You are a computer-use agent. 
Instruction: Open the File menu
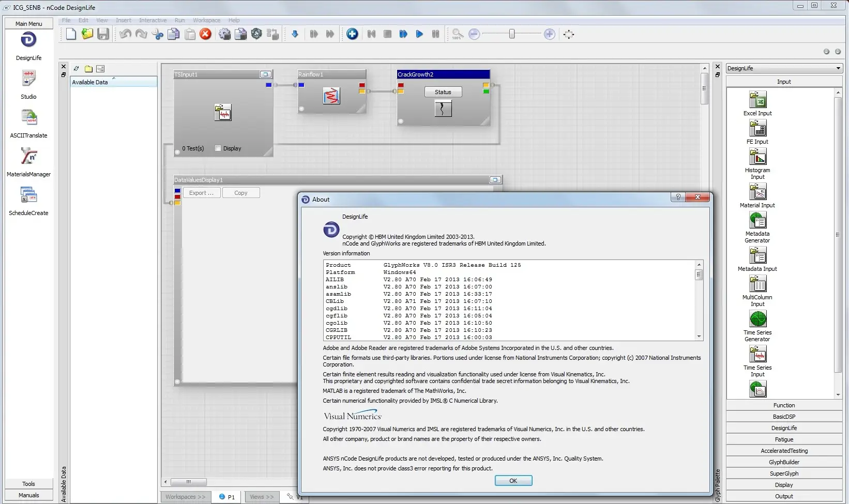pyautogui.click(x=66, y=20)
